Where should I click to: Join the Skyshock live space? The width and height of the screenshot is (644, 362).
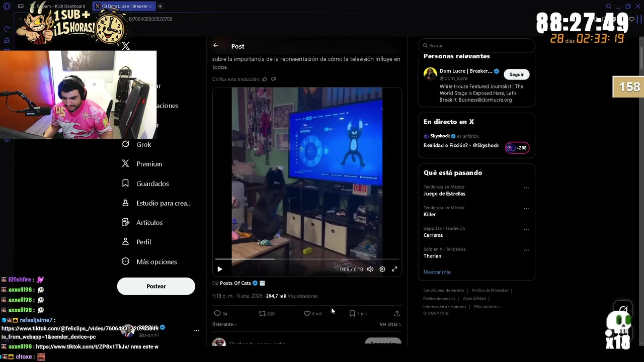point(461,145)
